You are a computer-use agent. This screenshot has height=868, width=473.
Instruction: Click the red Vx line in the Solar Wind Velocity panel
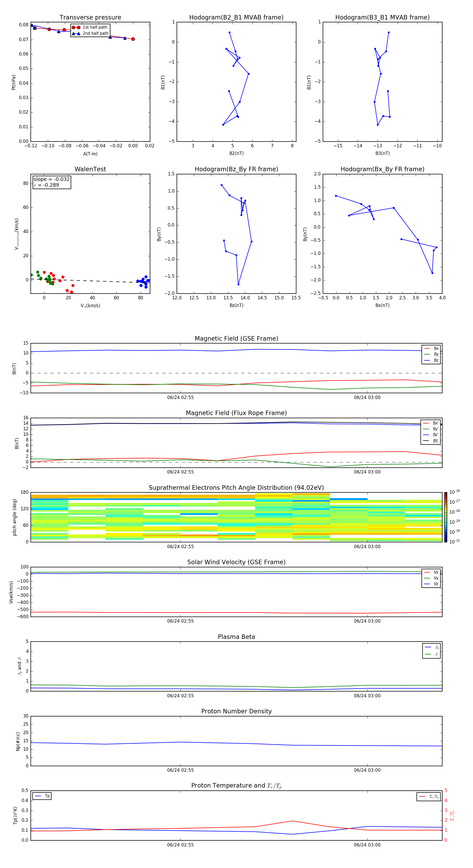[236, 613]
